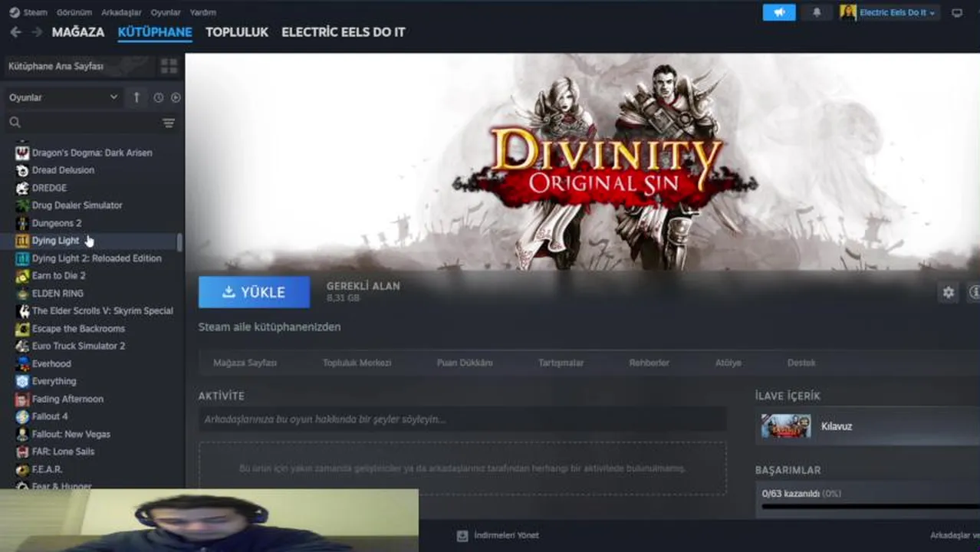Viewport: 980px width, 552px height.
Task: Open the Steam menu
Action: [35, 12]
